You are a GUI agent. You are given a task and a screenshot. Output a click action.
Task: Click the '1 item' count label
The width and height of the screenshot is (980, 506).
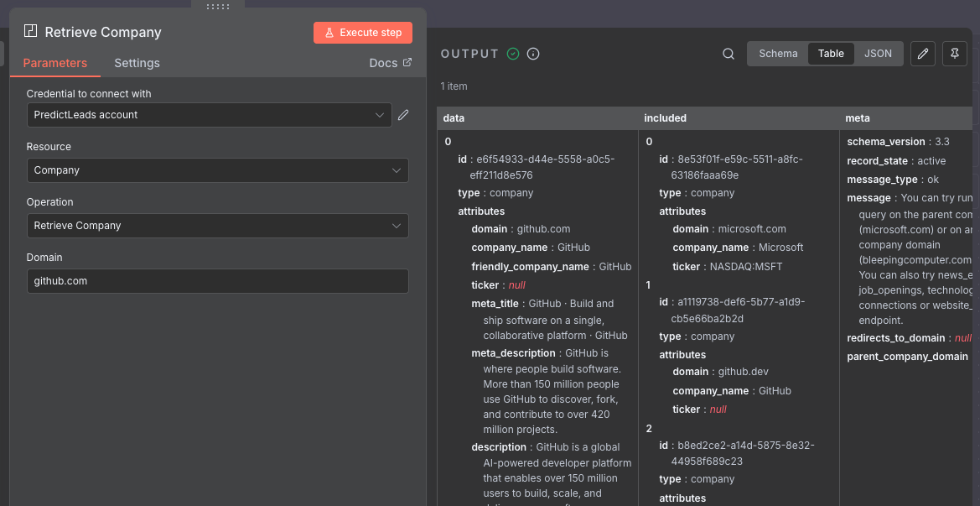(x=454, y=86)
